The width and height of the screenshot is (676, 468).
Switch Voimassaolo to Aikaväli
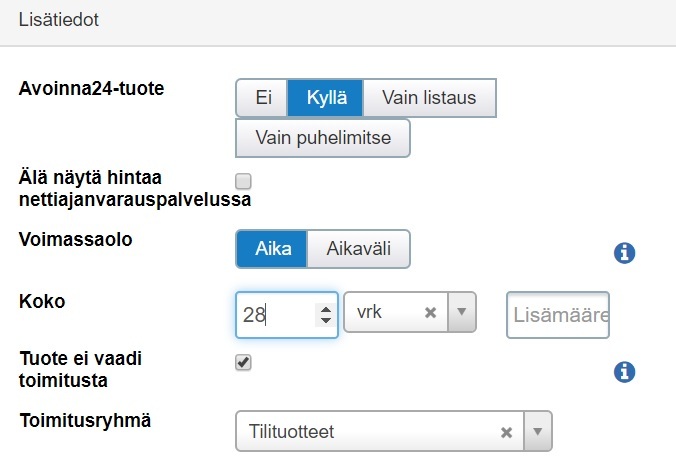(357, 249)
